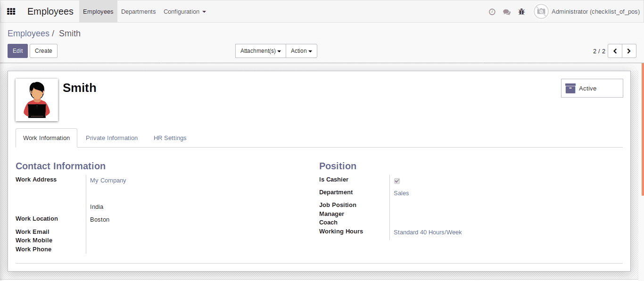Click the 2 / 2 pager counter
Viewport: 644px width, 281px height.
click(x=599, y=51)
